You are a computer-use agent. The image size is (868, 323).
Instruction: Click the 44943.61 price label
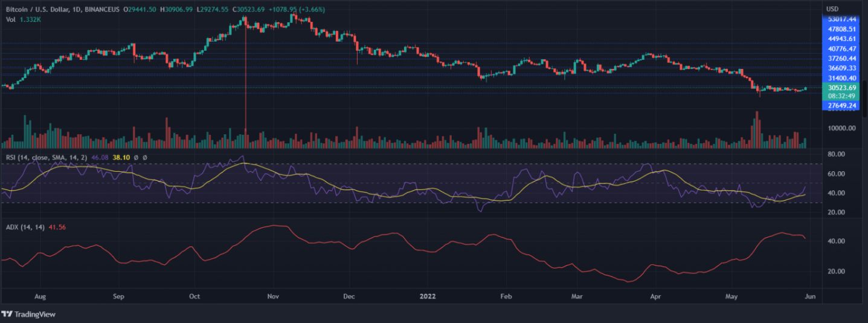841,38
